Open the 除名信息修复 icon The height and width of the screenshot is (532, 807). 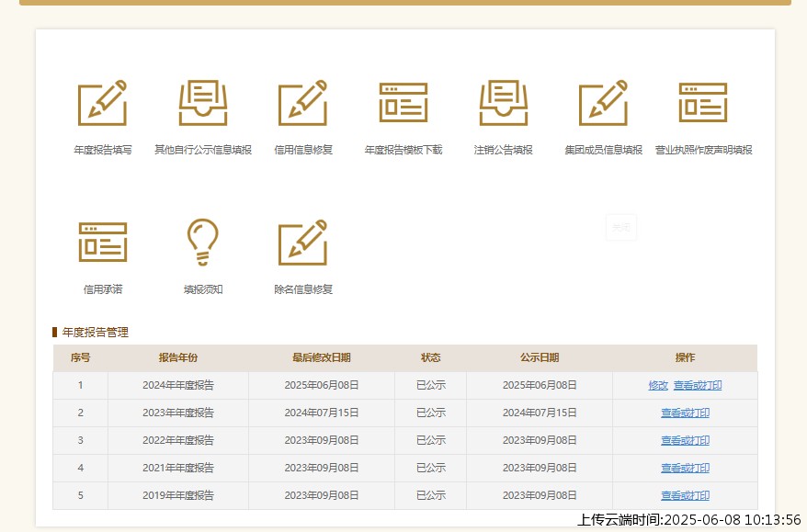(302, 243)
